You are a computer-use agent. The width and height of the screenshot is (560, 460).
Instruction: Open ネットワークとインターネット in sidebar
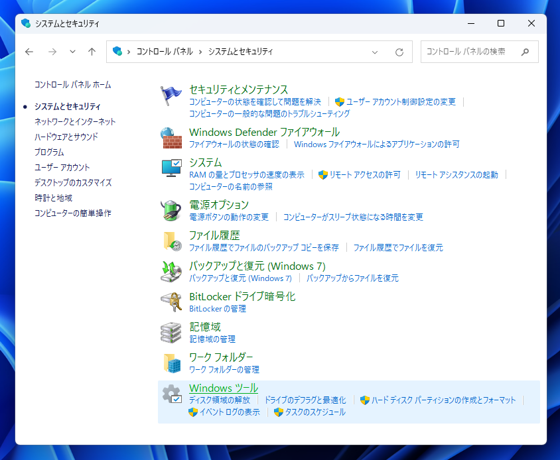[75, 121]
